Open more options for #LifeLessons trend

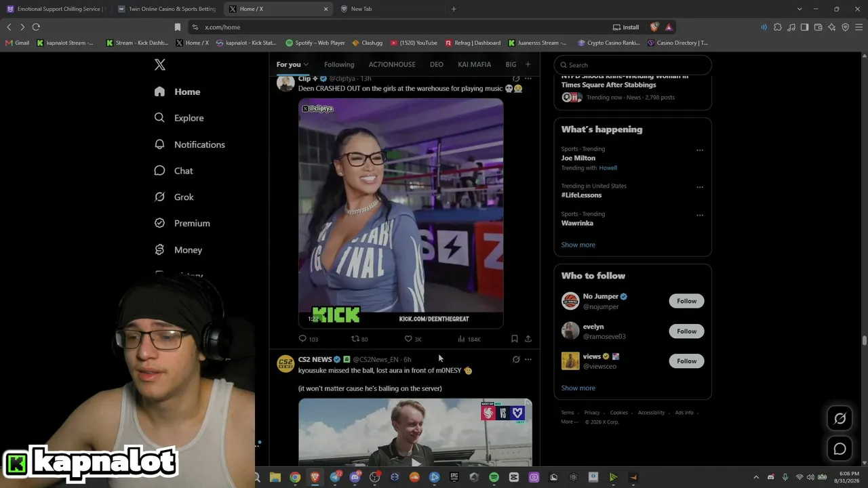coord(700,187)
